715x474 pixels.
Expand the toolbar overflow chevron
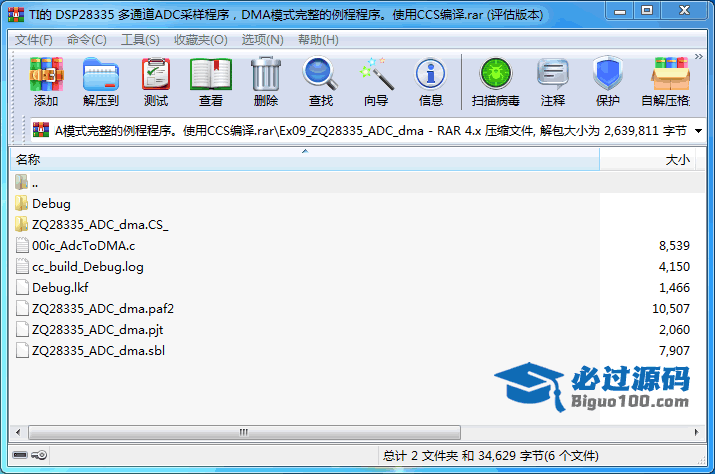(699, 57)
